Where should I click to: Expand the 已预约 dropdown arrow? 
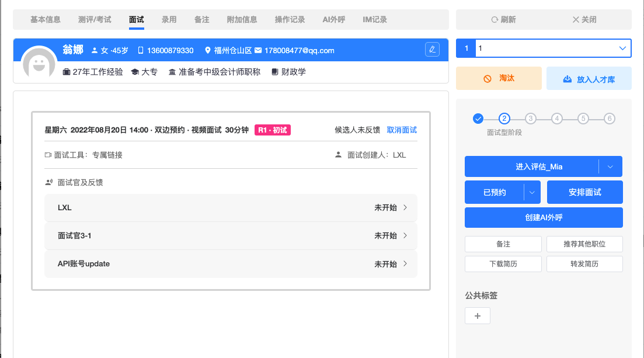pyautogui.click(x=532, y=192)
